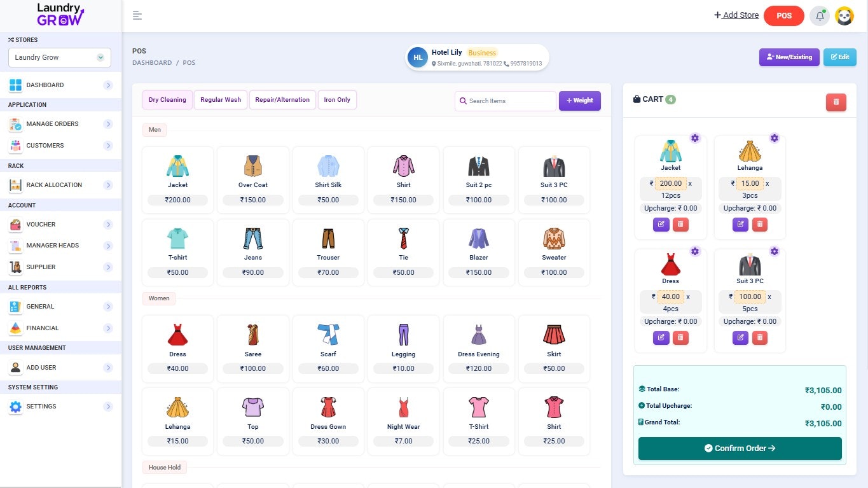Screen dimensions: 868x488
Task: Click the Add Store link
Action: tap(736, 15)
